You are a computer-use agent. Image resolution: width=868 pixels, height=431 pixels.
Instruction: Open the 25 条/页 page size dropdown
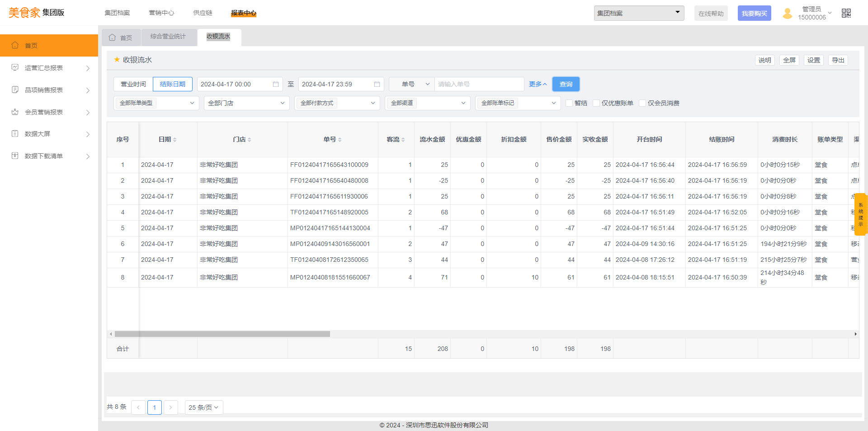coord(204,407)
